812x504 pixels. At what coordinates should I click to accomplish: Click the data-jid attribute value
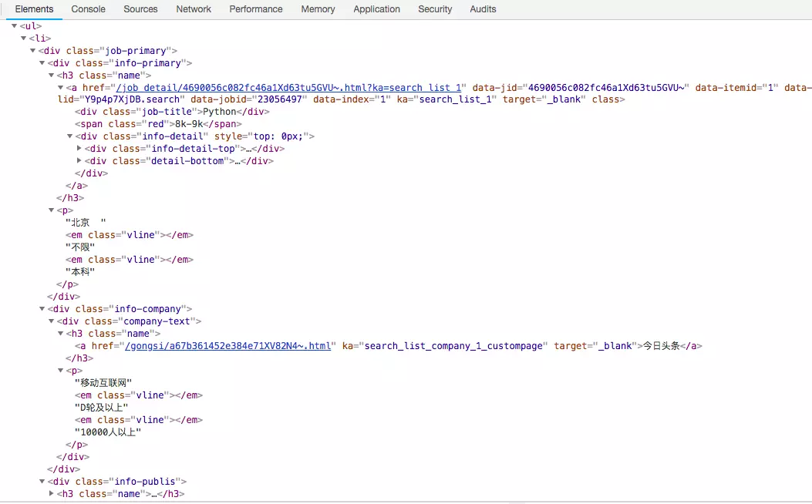(x=606, y=87)
